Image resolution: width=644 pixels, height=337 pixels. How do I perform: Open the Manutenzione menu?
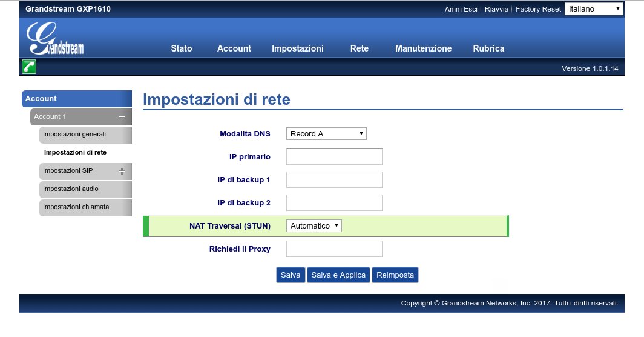(x=424, y=48)
